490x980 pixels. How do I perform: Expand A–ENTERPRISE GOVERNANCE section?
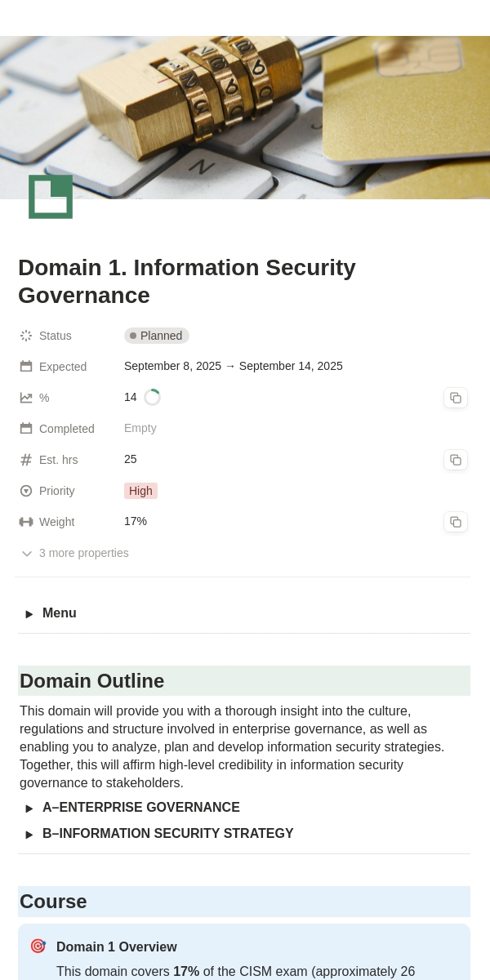tap(29, 808)
